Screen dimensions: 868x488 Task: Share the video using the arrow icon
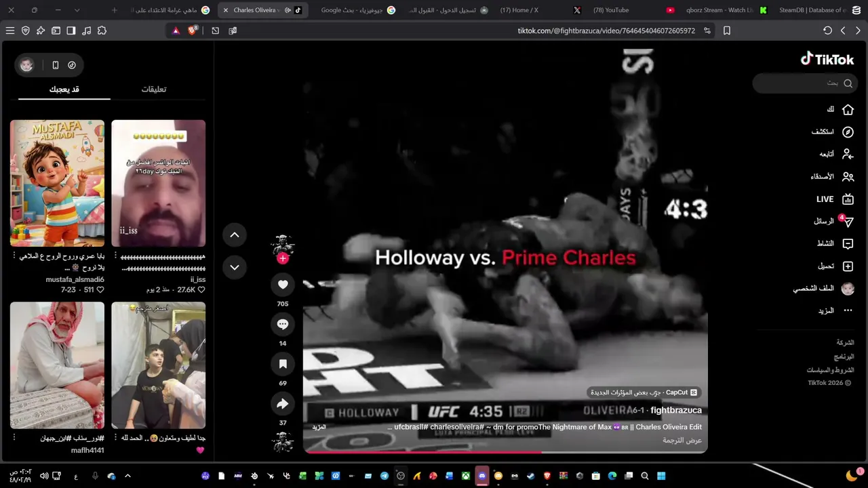[283, 404]
